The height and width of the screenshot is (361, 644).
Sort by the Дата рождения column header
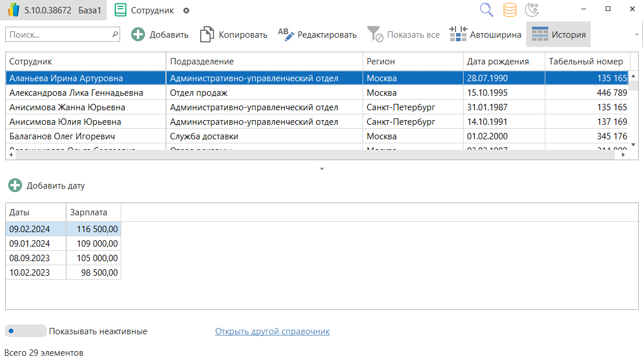tap(498, 62)
